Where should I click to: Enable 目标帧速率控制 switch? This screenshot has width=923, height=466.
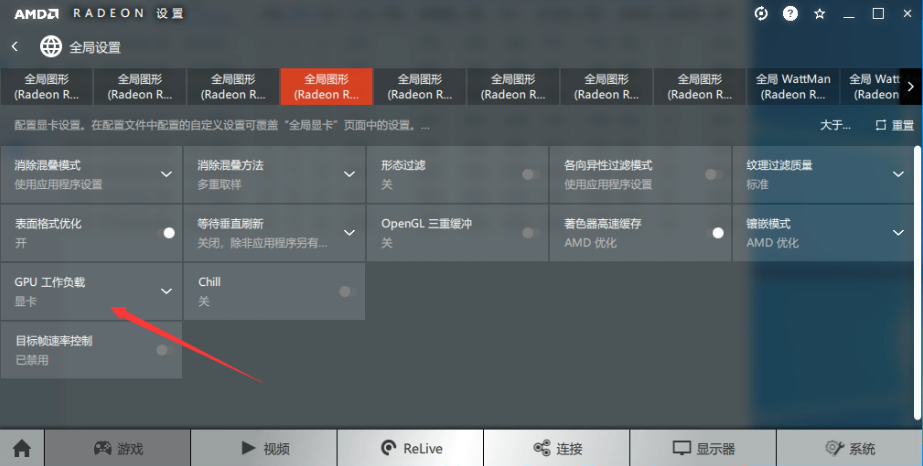(x=165, y=350)
